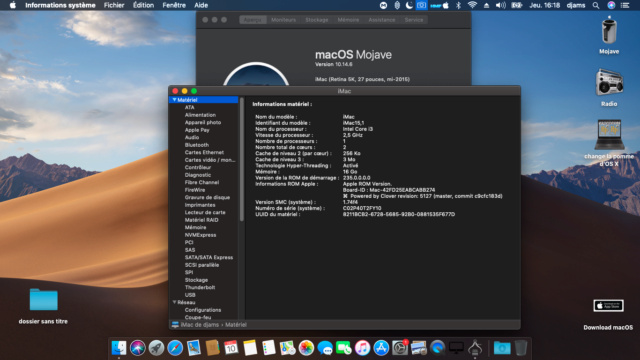The image size is (640, 360).
Task: Select Cartes Ethernet in the sidebar
Action: click(204, 152)
